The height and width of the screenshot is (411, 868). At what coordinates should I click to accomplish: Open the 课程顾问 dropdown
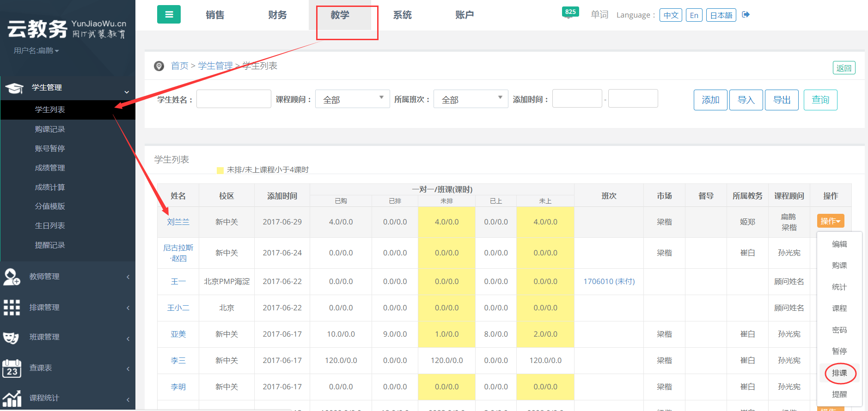click(x=352, y=99)
